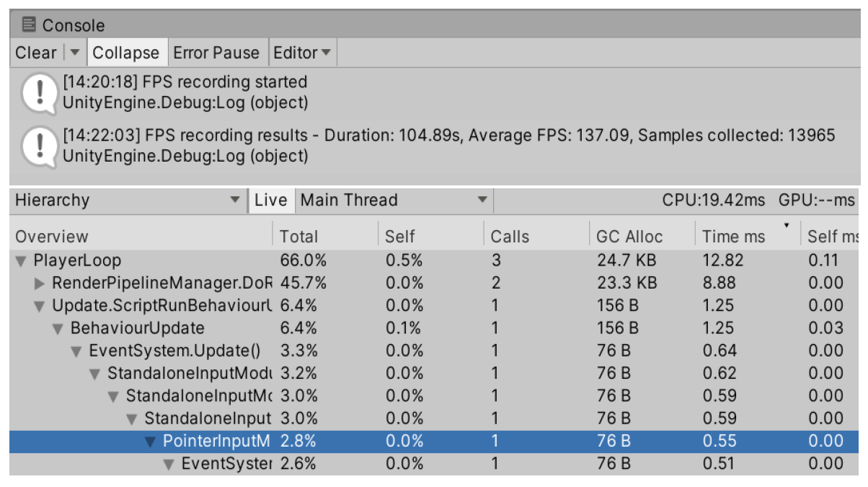Click the info icon for FPS recording started
This screenshot has height=487, width=868.
coord(37,93)
